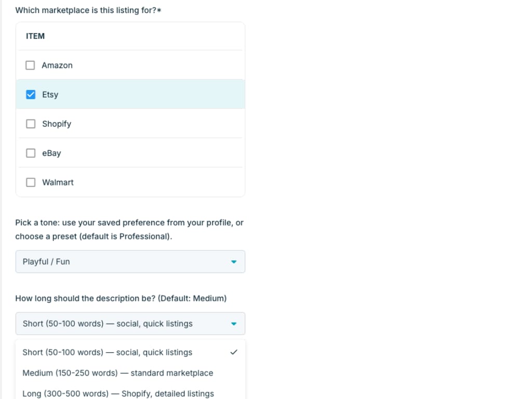Viewport: 532px width, 399px height.
Task: Click the eBay row label
Action: (51, 153)
